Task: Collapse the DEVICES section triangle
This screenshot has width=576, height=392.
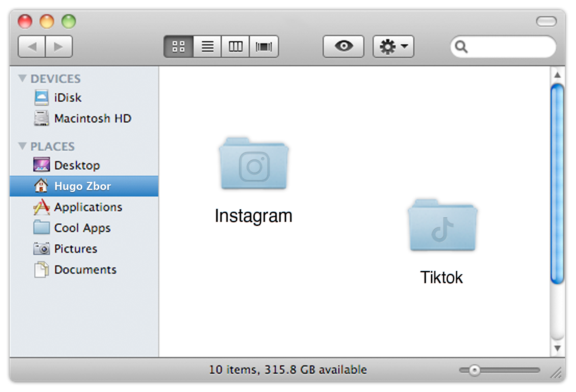Action: pos(23,78)
